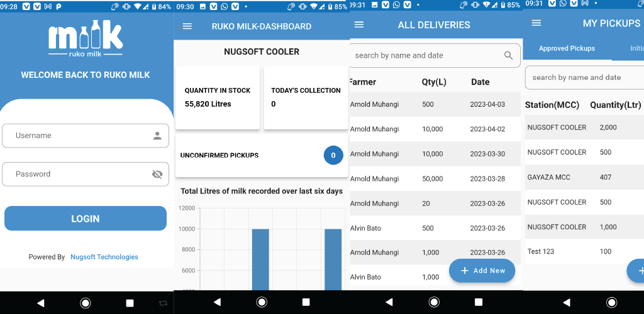
Task: Click rotate icon in login screen nav bar
Action: 163,303
